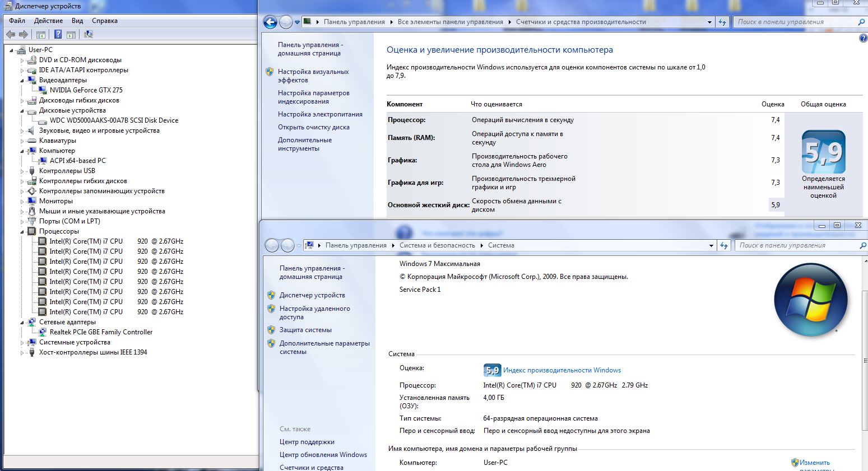
Task: Click the Мониторы monitor icon
Action: tap(32, 201)
